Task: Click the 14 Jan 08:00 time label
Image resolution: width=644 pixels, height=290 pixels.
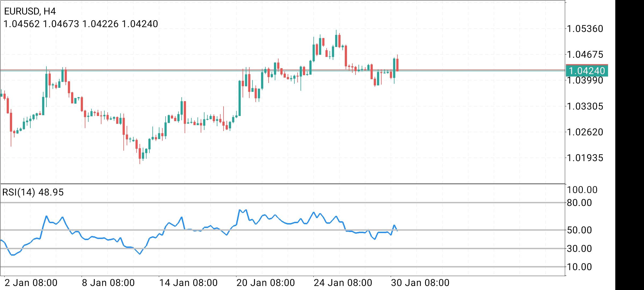Action: click(x=188, y=283)
